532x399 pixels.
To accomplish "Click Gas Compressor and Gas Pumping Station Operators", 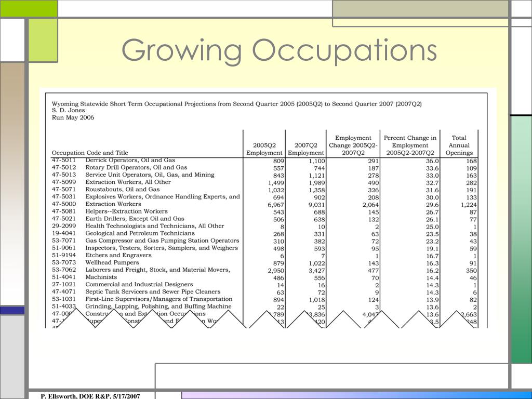I will click(162, 241).
